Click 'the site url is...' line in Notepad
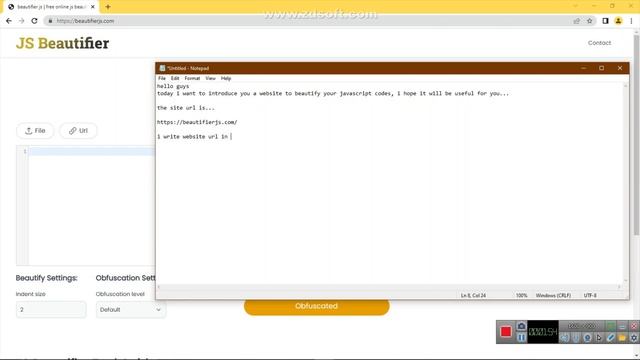Viewport: 640px width, 360px height. (x=186, y=108)
